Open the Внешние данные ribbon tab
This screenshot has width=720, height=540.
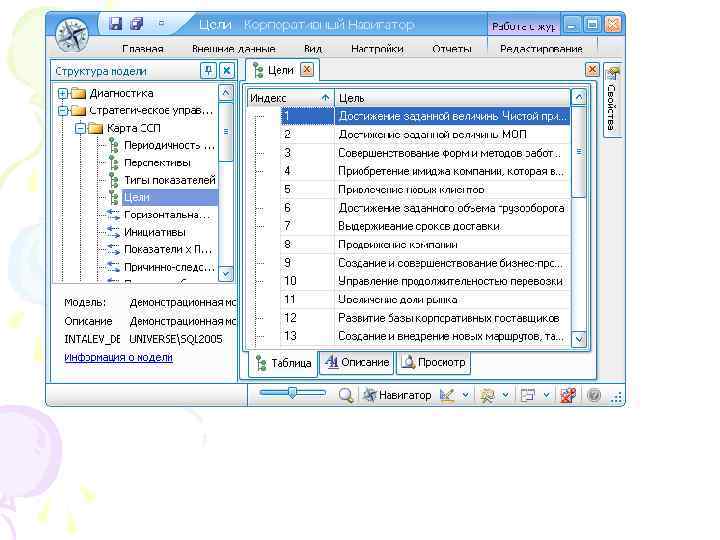[234, 49]
